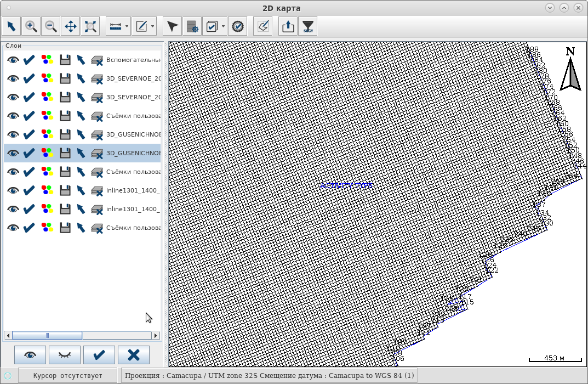588x384 pixels.
Task: Click the 453 м scale bar
Action: tap(555, 358)
